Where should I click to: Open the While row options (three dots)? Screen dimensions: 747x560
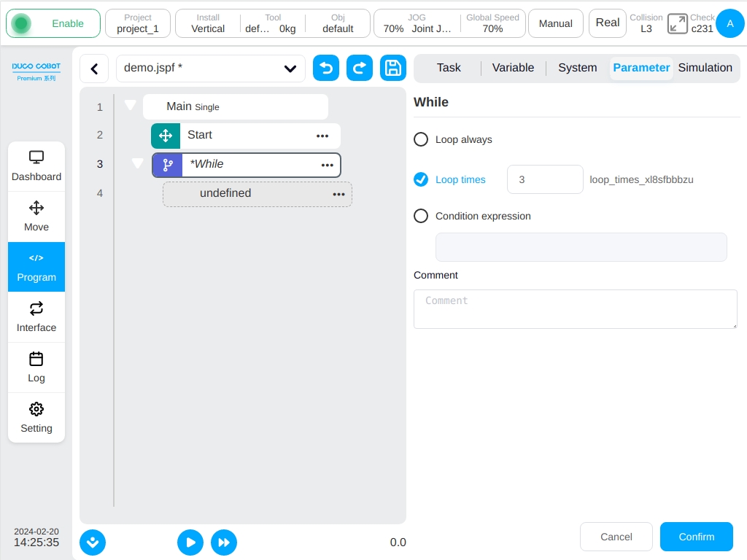tap(328, 165)
